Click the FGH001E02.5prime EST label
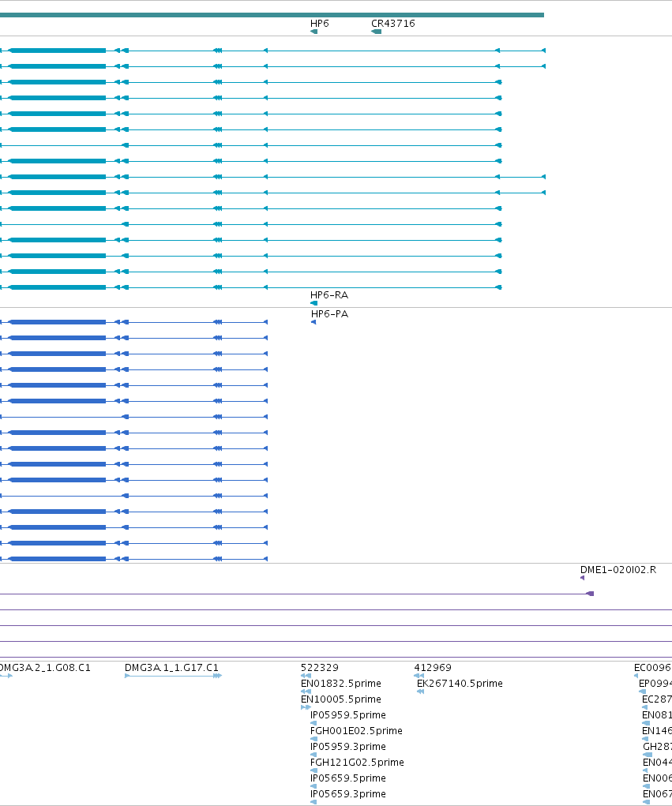This screenshot has height=806, width=672. [356, 731]
